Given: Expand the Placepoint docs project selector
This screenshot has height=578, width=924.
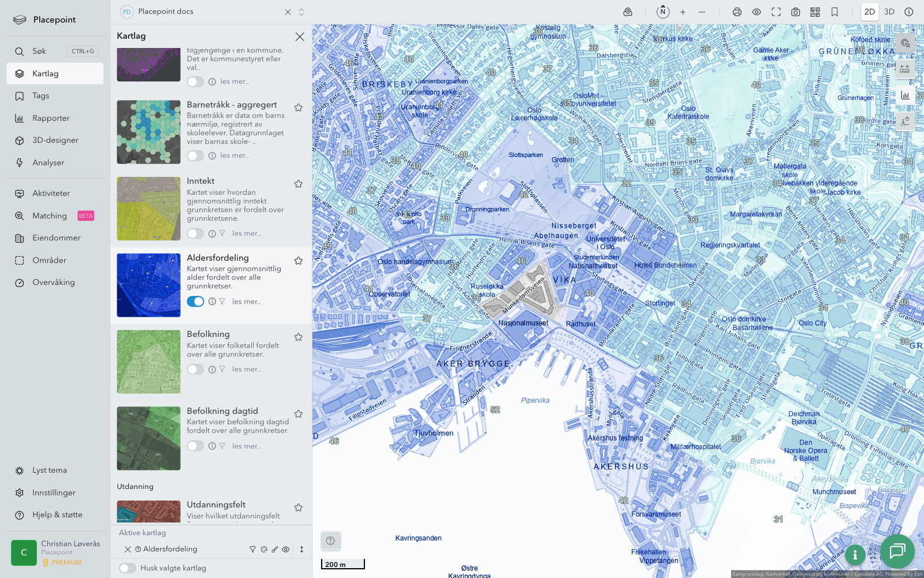Looking at the screenshot, I should point(301,12).
